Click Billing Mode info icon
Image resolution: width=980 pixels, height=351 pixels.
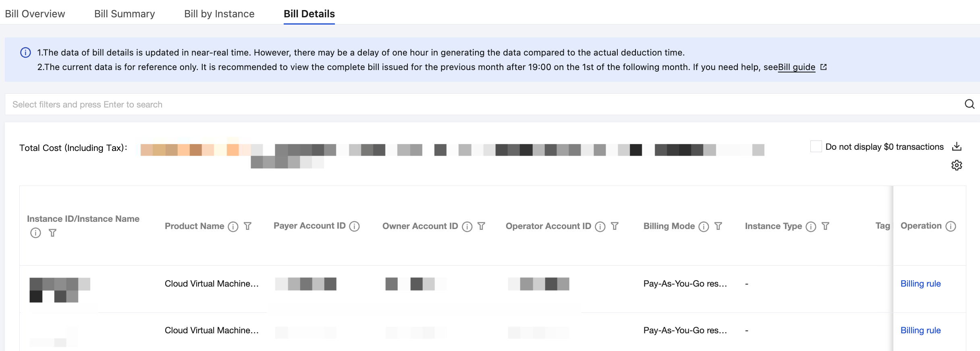tap(704, 227)
